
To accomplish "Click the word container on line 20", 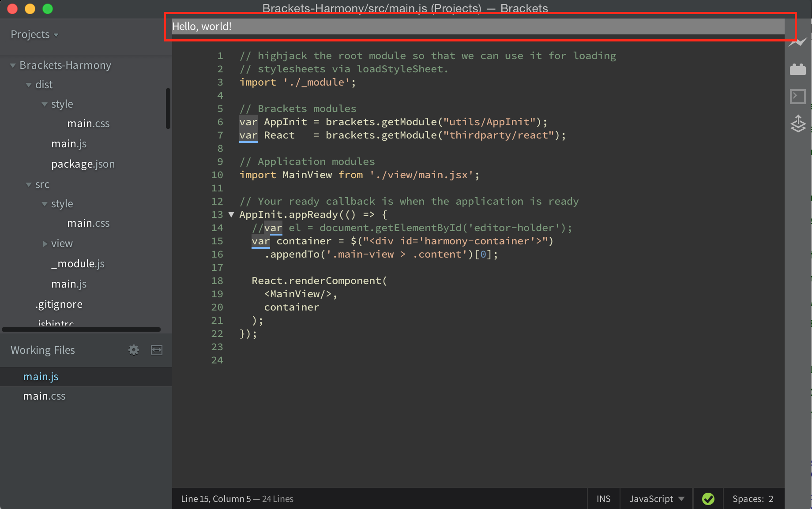I will pos(292,307).
